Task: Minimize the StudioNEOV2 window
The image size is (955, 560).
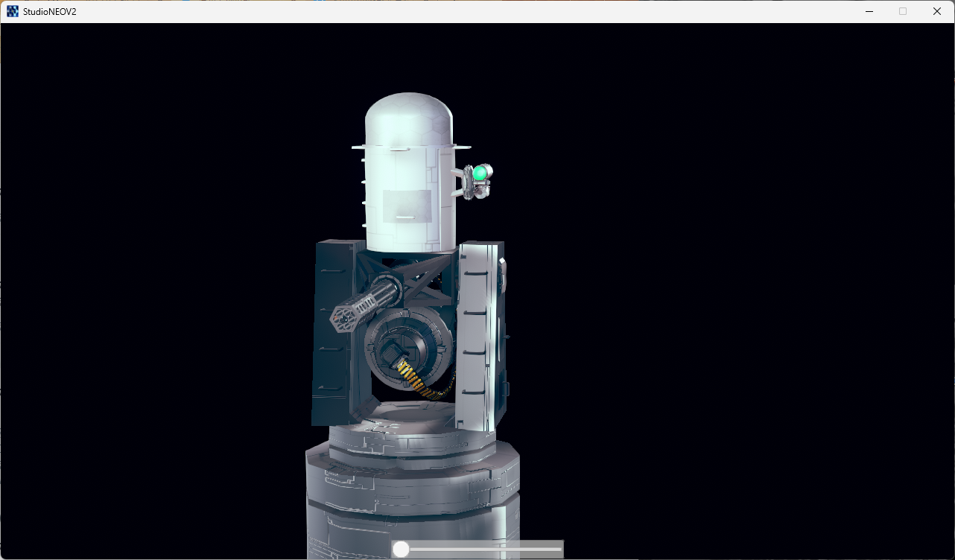Action: 869,11
